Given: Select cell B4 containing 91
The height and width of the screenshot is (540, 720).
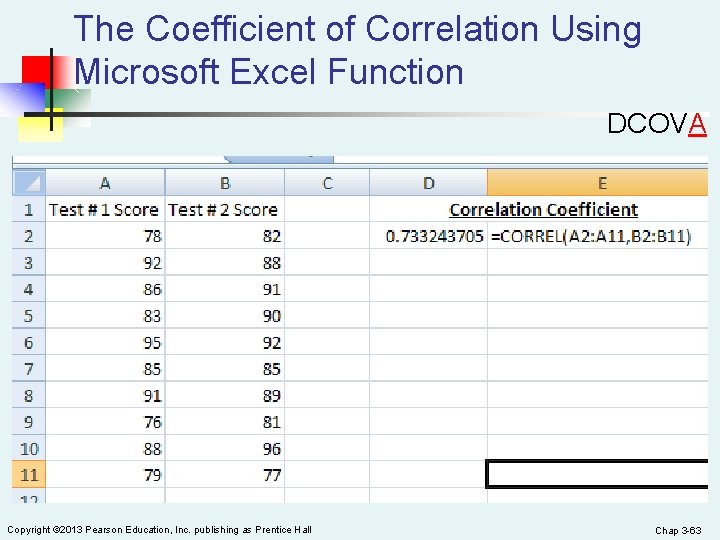Looking at the screenshot, I should pyautogui.click(x=225, y=289).
